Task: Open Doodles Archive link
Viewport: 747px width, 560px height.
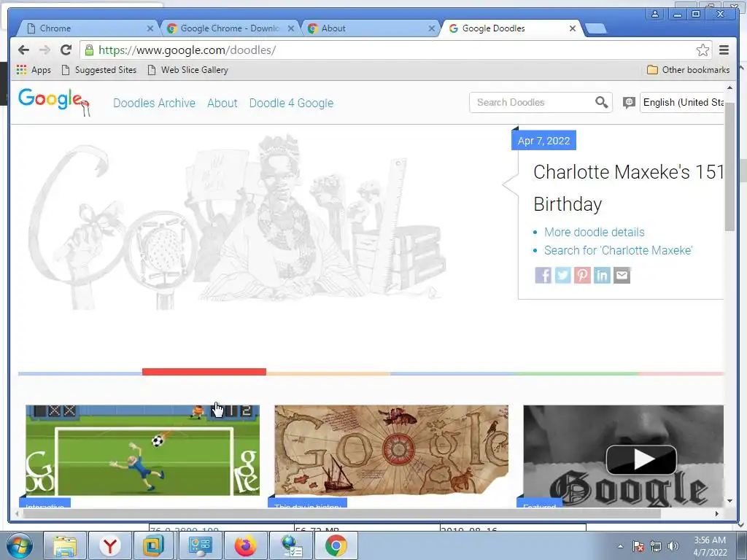Action: [x=154, y=103]
